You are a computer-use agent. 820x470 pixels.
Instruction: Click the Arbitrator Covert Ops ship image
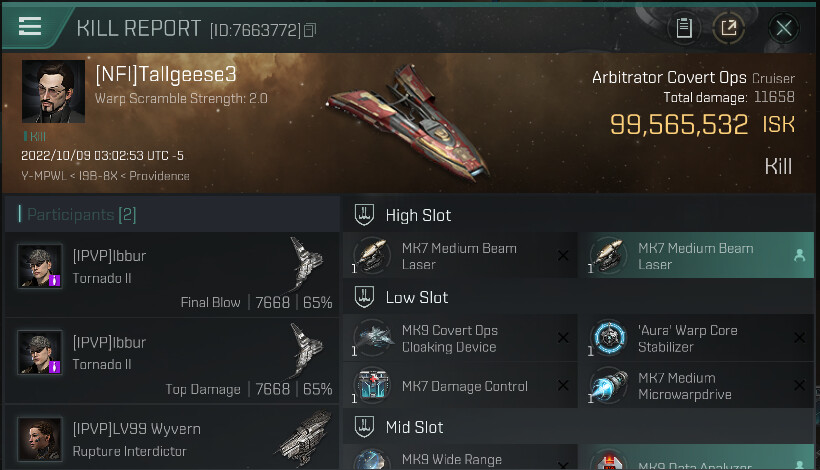coord(408,123)
